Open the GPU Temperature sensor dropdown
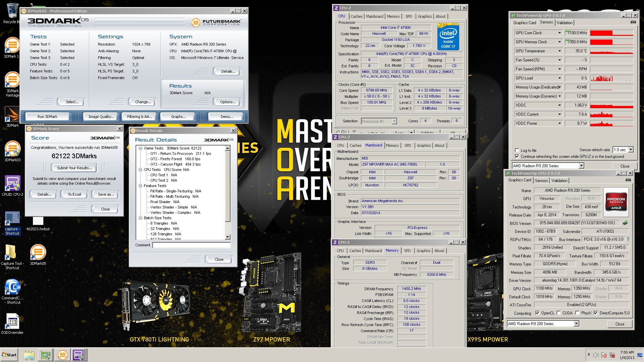The width and height of the screenshot is (644, 362). [x=559, y=51]
